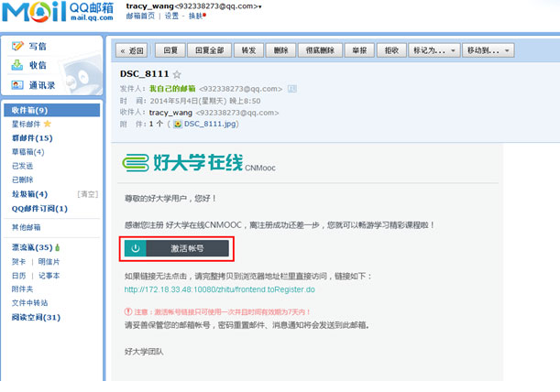Open 通讯录 contacts via its icon
The image size is (560, 392).
tap(17, 85)
